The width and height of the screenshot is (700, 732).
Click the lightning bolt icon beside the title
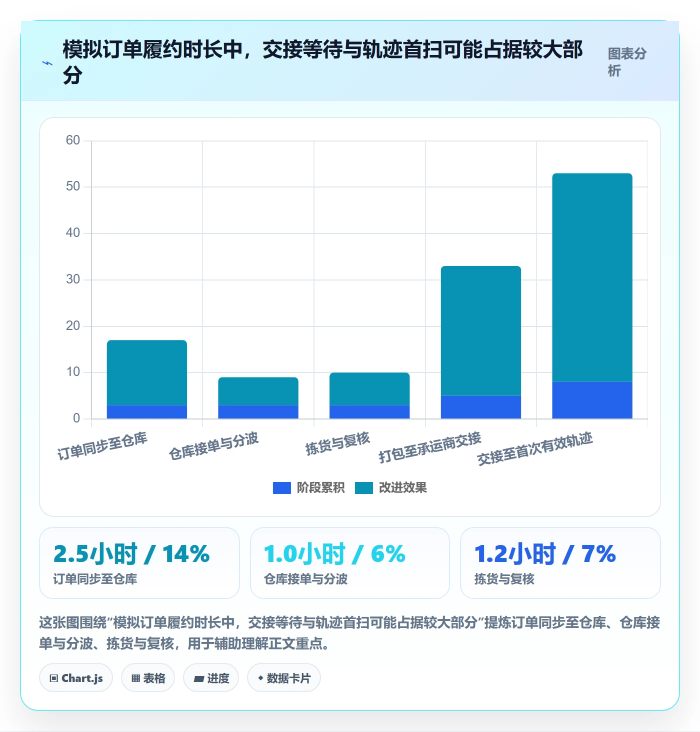47,63
